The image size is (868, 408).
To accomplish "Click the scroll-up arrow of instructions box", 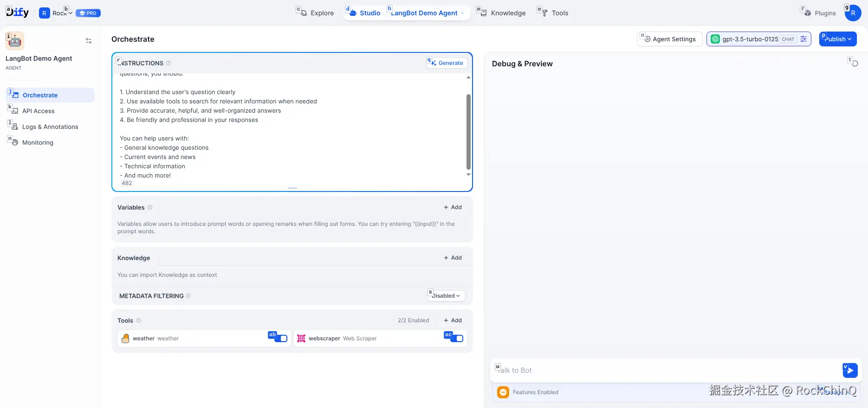I will [x=468, y=77].
